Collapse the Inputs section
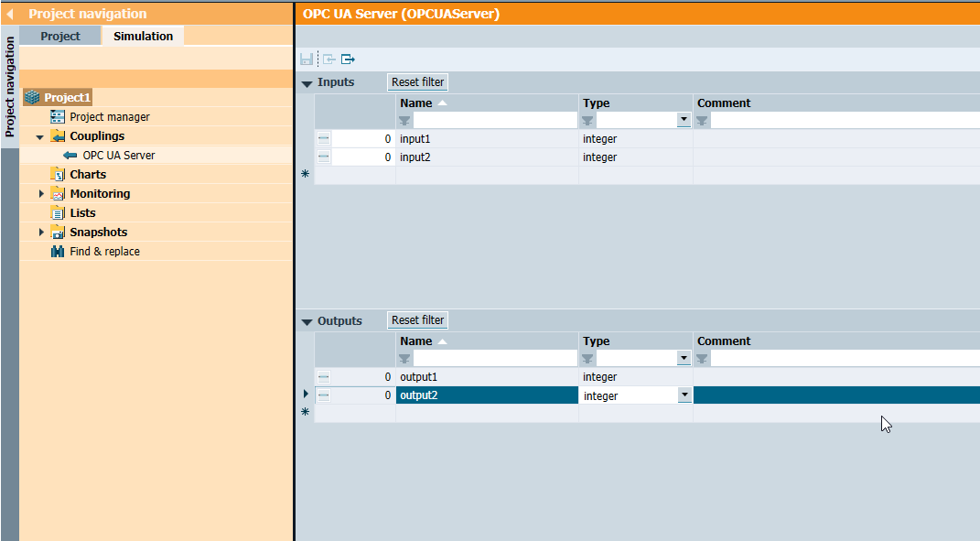980x541 pixels. [x=307, y=83]
